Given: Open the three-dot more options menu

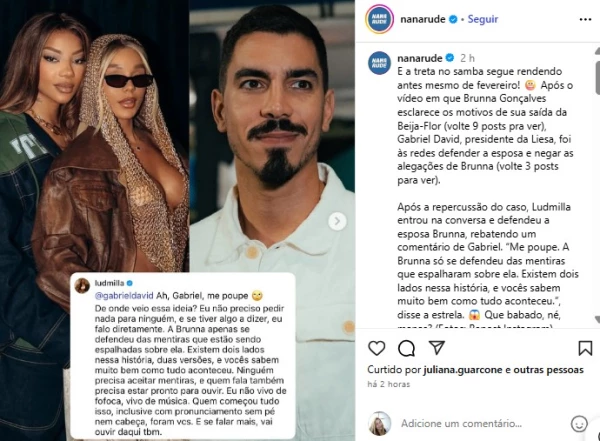Looking at the screenshot, I should pos(585,20).
